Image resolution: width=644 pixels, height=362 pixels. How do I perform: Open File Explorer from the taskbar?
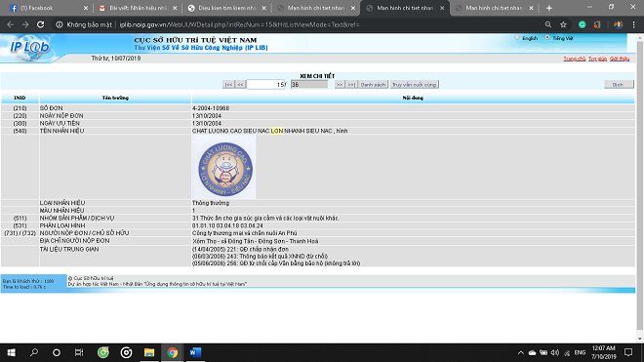point(149,352)
